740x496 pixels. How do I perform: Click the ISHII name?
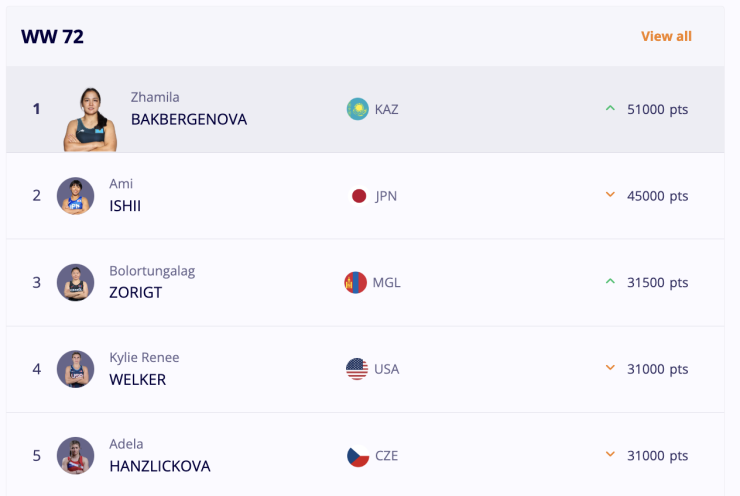pos(125,206)
